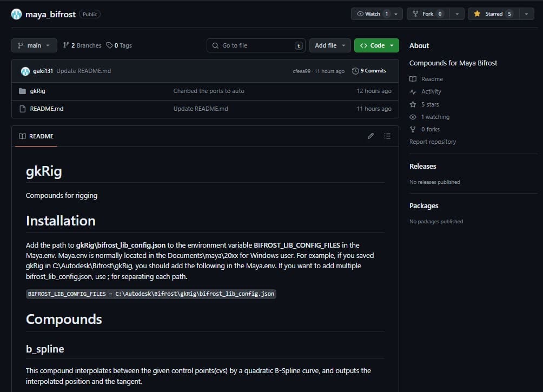The width and height of the screenshot is (543, 392).
Task: Edit the README with the pencil icon
Action: 370,136
